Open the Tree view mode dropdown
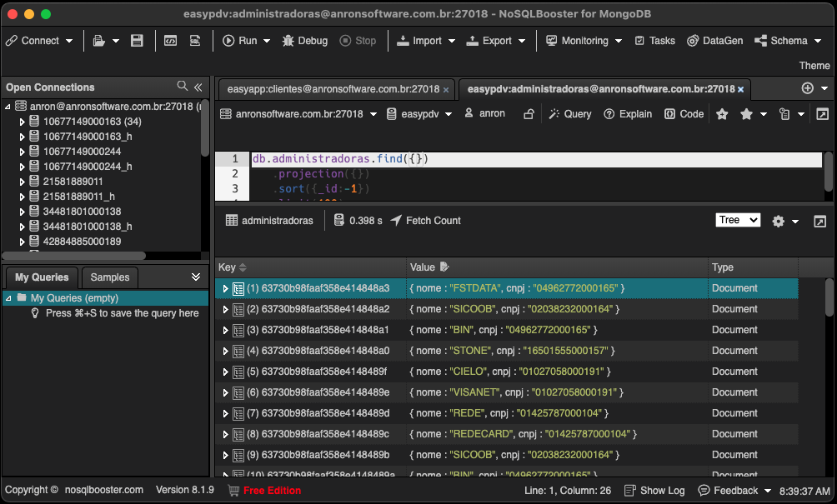The width and height of the screenshot is (837, 504). pos(738,220)
